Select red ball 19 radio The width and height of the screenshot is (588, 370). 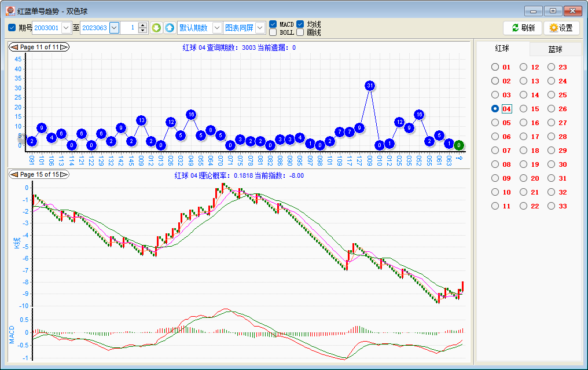(x=524, y=164)
